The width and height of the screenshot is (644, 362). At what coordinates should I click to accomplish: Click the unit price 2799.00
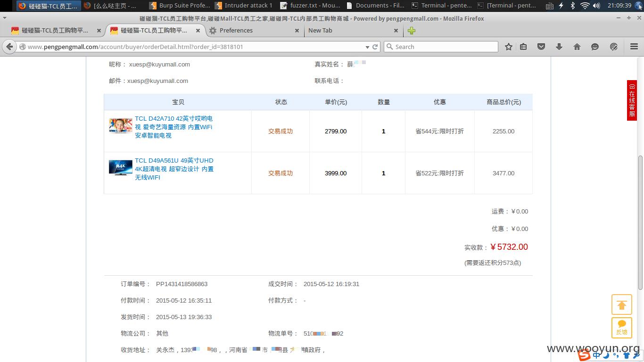point(336,132)
